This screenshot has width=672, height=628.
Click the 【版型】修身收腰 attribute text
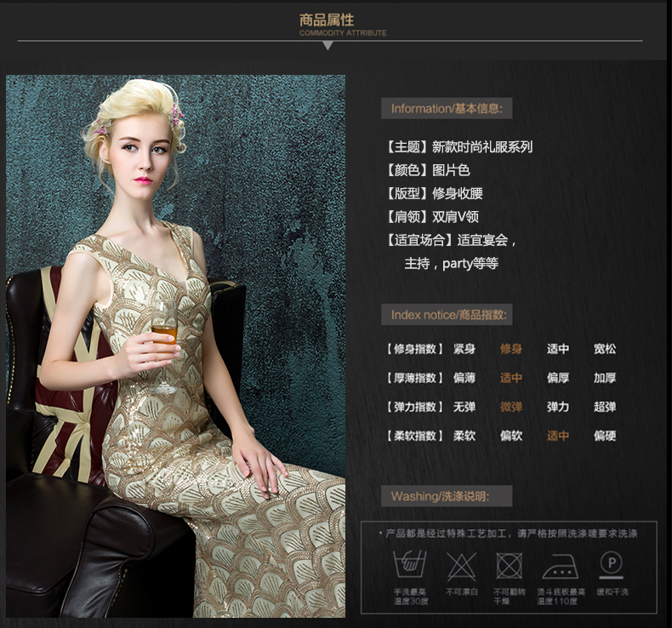[434, 193]
